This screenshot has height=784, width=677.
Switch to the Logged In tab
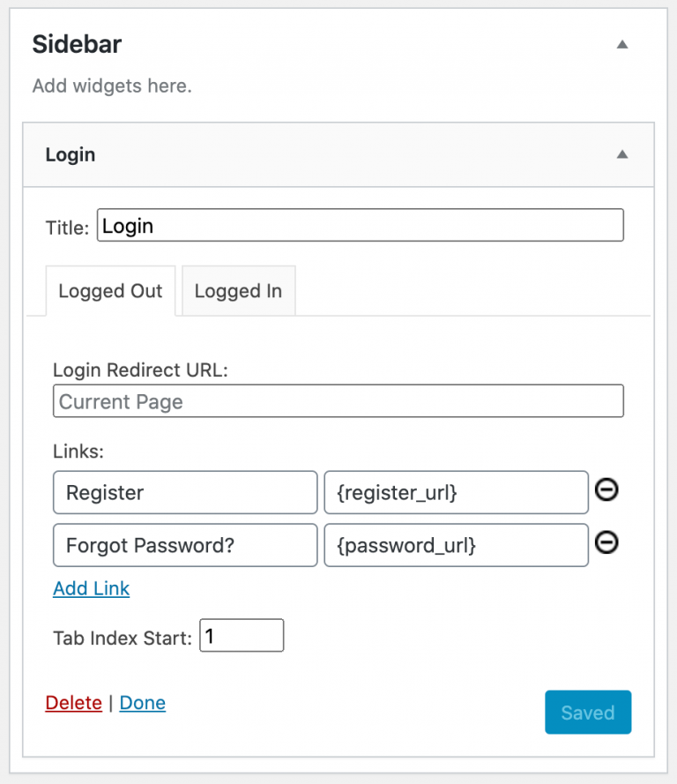238,290
